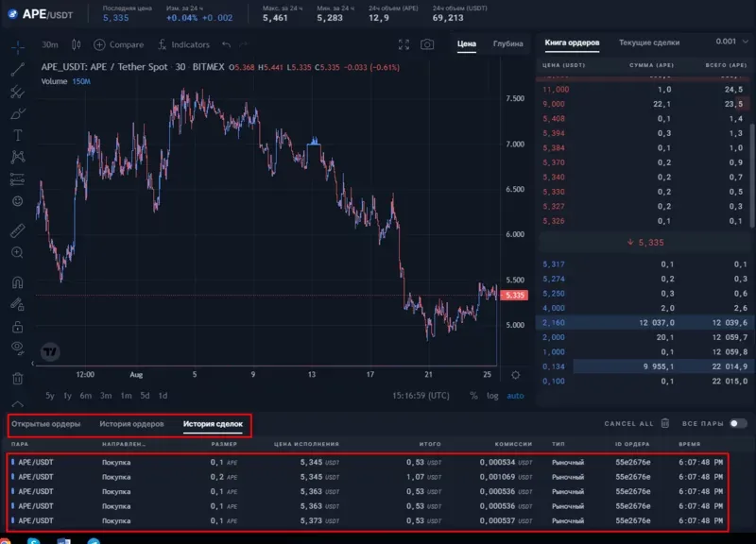Click the Compare button

pyautogui.click(x=119, y=44)
